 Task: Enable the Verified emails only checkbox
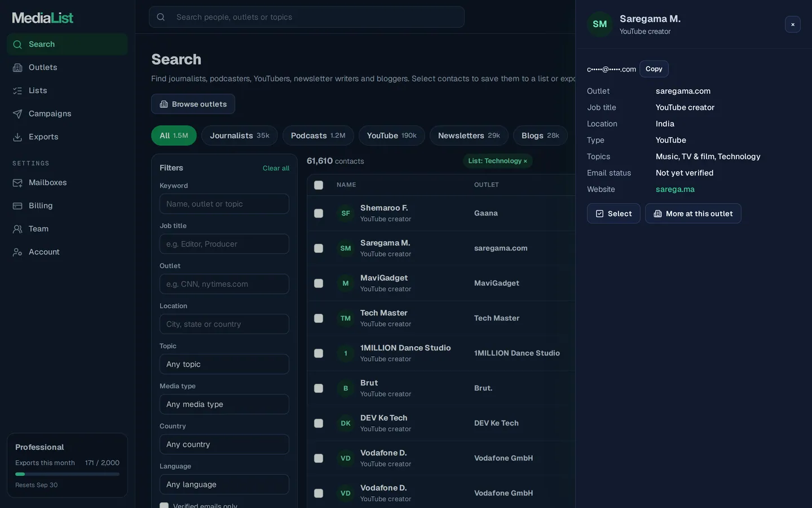coord(164,506)
